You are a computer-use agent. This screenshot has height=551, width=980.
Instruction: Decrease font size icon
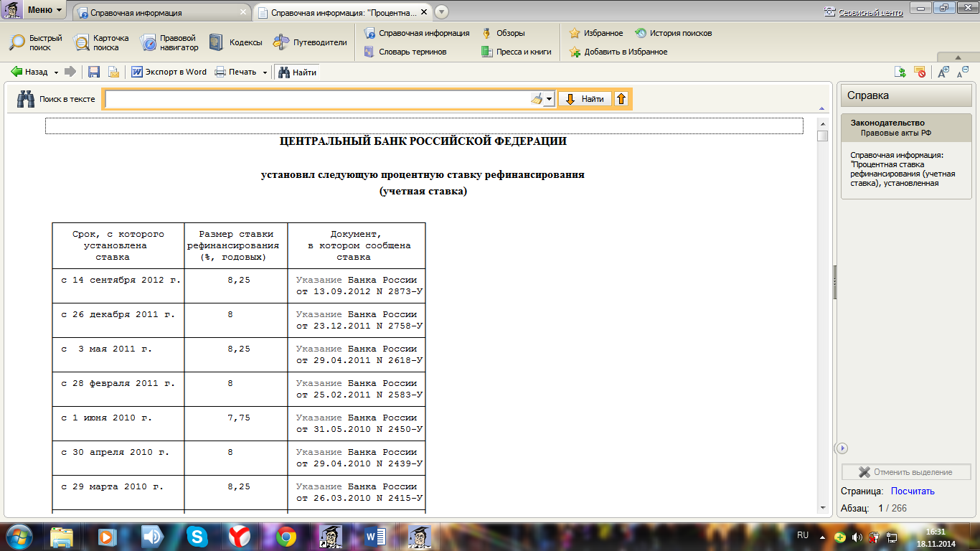point(963,71)
